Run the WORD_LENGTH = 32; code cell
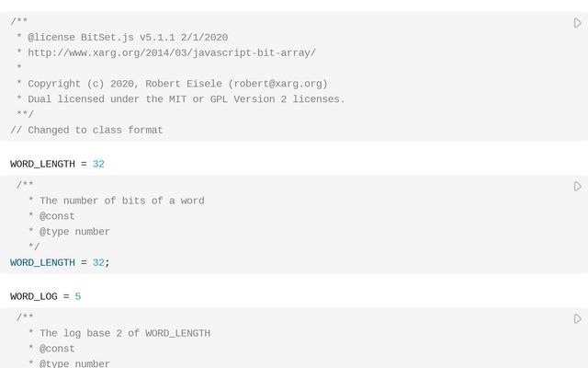 point(578,186)
